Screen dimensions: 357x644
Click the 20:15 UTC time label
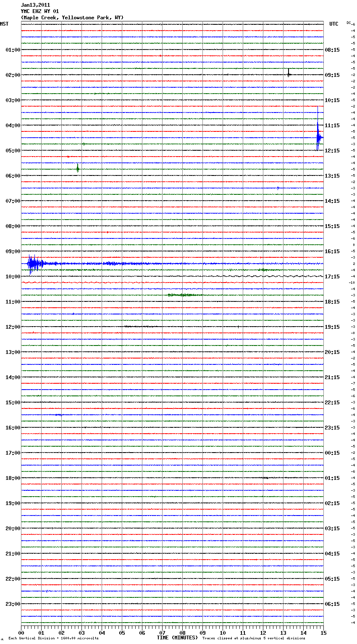coord(332,352)
